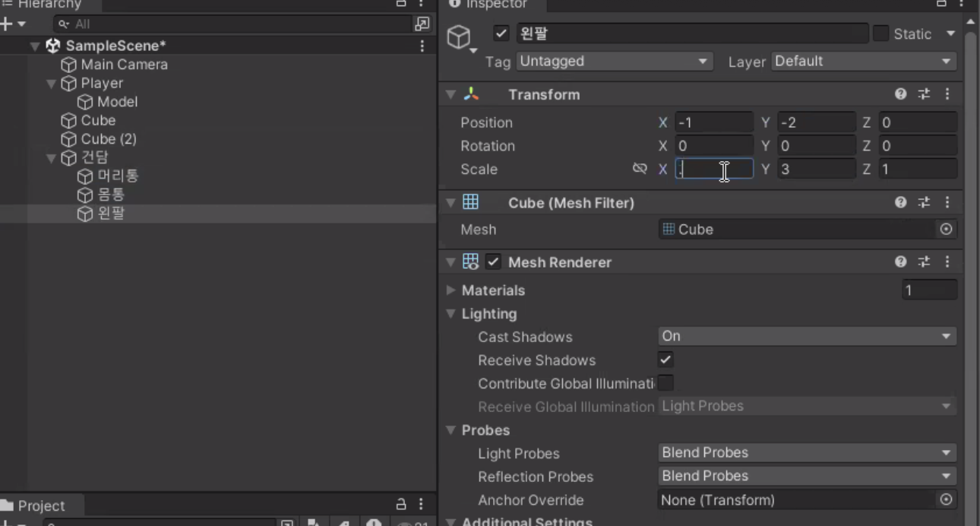Open Mesh Filter kebab menu

pos(947,202)
